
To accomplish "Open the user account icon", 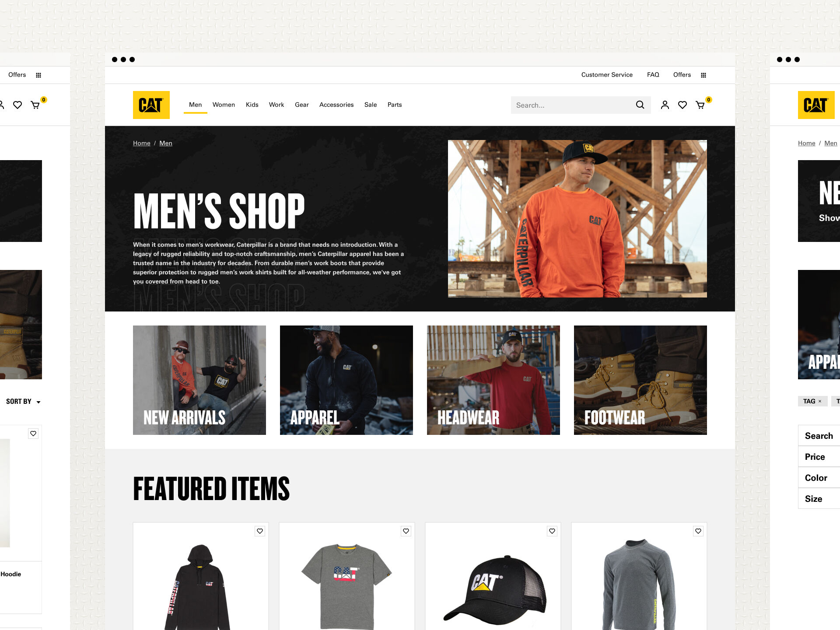I will coord(665,105).
